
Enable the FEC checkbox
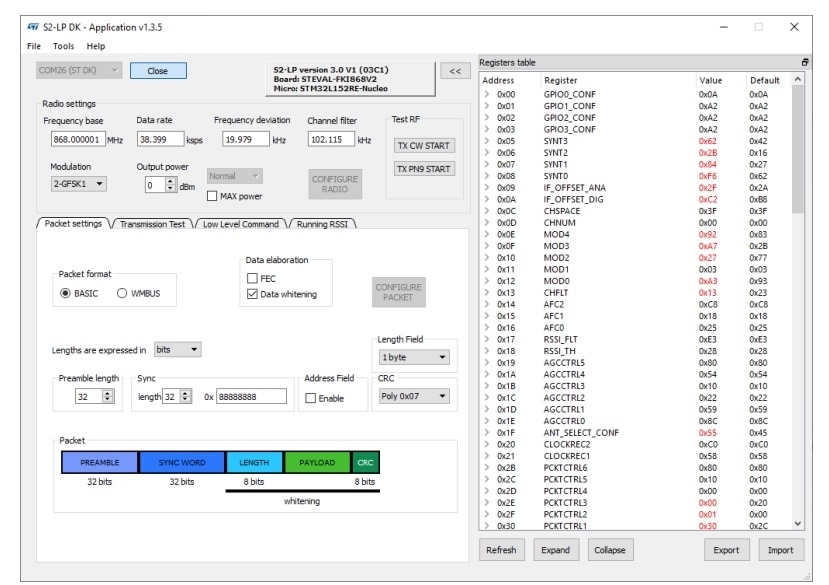coord(253,278)
